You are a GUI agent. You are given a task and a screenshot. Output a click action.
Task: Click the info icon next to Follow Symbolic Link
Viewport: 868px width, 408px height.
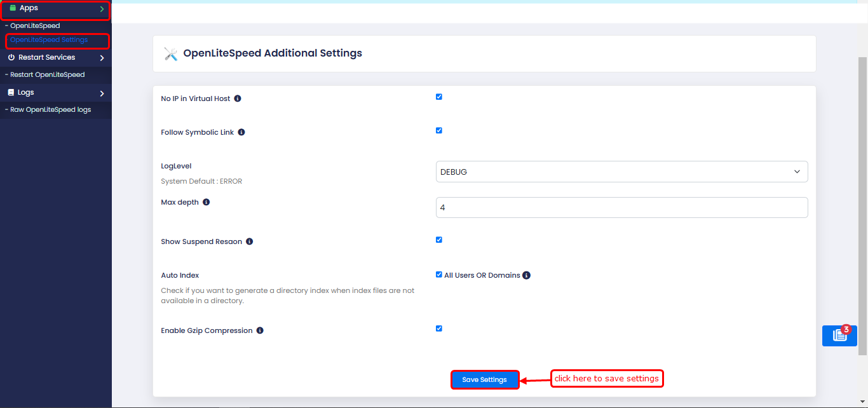(241, 132)
